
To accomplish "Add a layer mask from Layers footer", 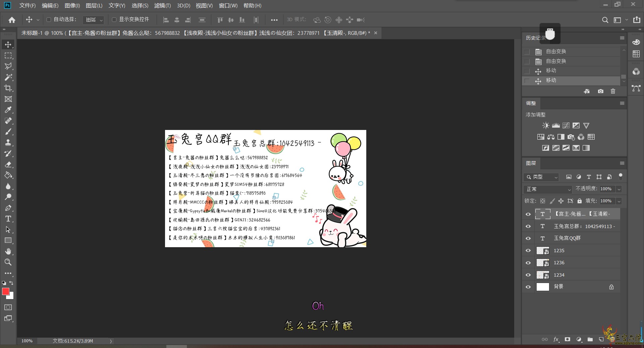I will 567,339.
